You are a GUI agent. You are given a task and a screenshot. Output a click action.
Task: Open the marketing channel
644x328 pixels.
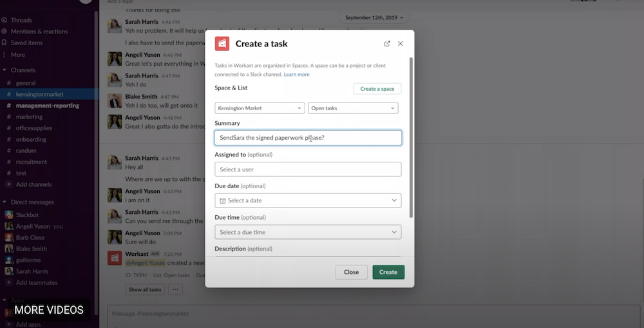click(x=29, y=117)
